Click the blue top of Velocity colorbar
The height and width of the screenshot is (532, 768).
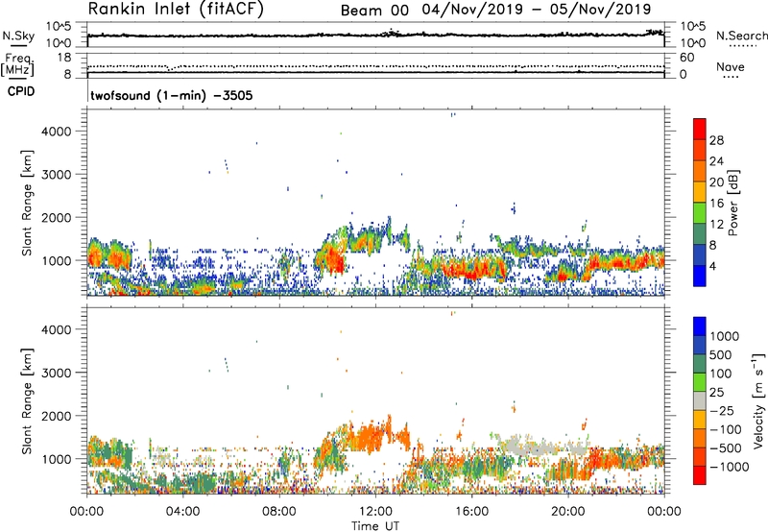(x=700, y=326)
